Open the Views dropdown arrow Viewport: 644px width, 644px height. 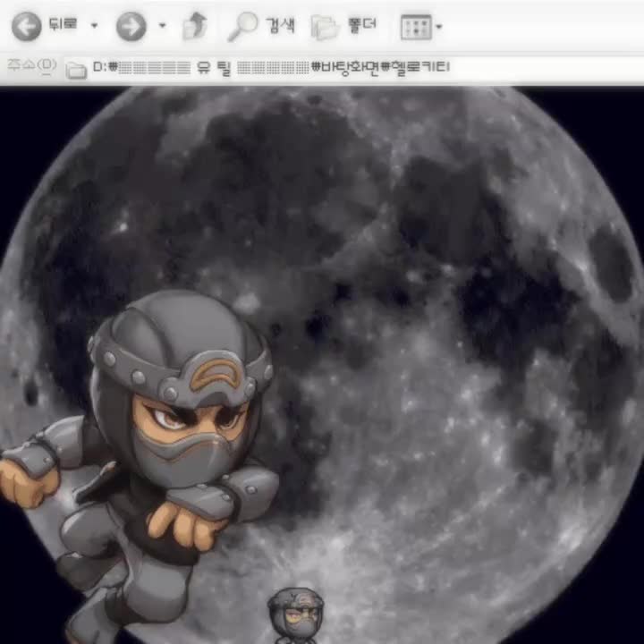click(x=438, y=27)
